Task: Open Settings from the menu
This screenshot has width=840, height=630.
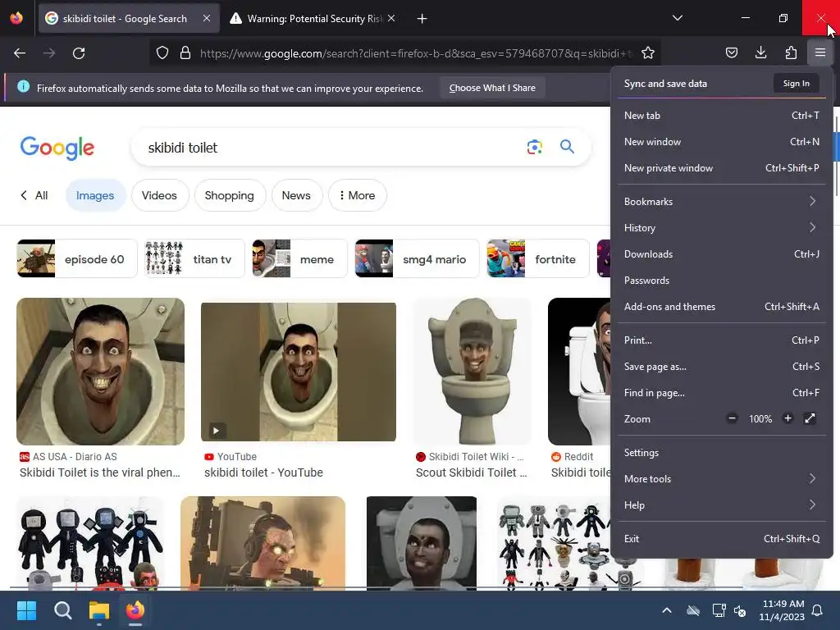Action: tap(722, 453)
